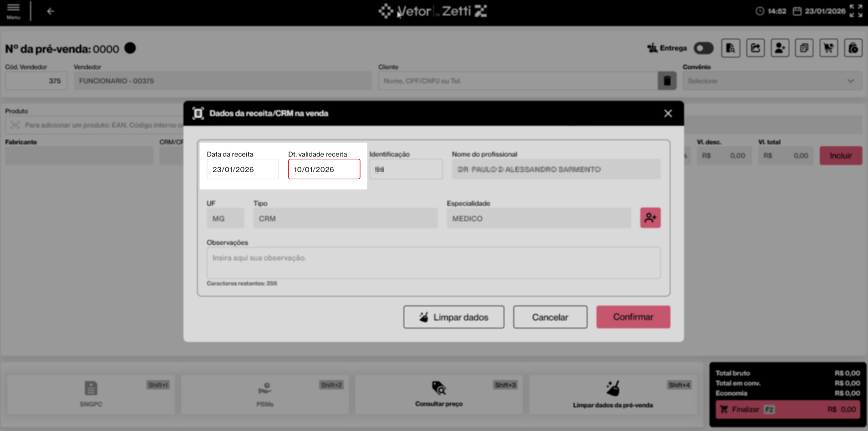
Task: Open the PBMs shortcut card
Action: click(265, 394)
